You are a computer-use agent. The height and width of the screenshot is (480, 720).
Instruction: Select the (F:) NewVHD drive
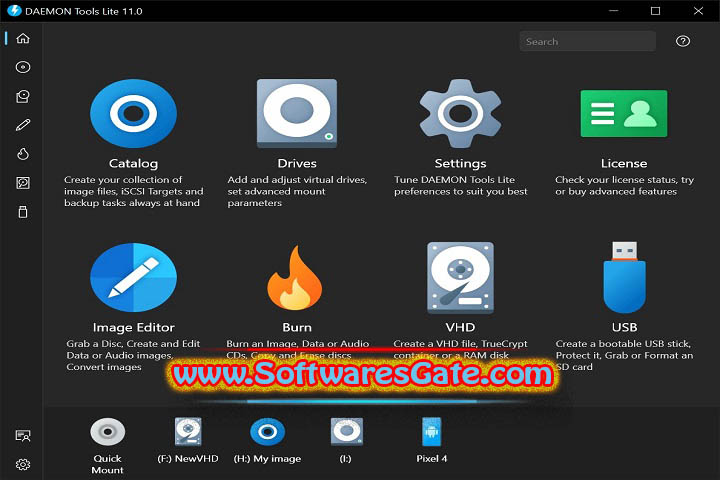point(188,432)
